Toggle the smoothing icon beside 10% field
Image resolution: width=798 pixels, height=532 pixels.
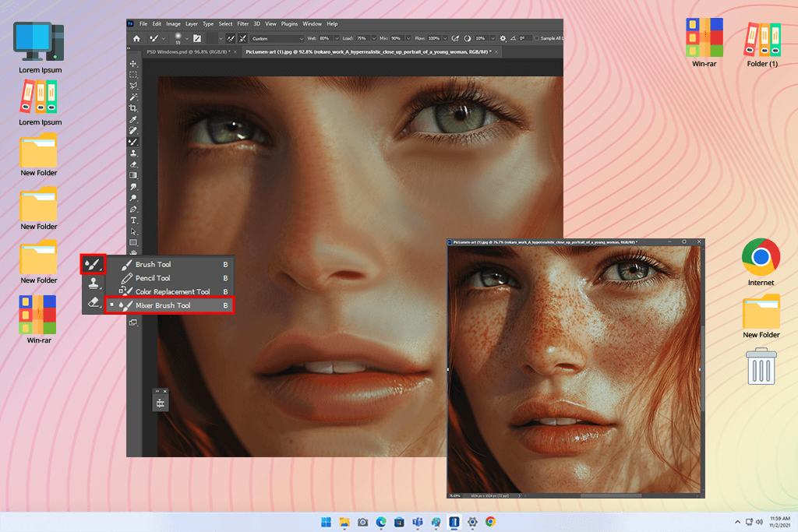[467, 39]
